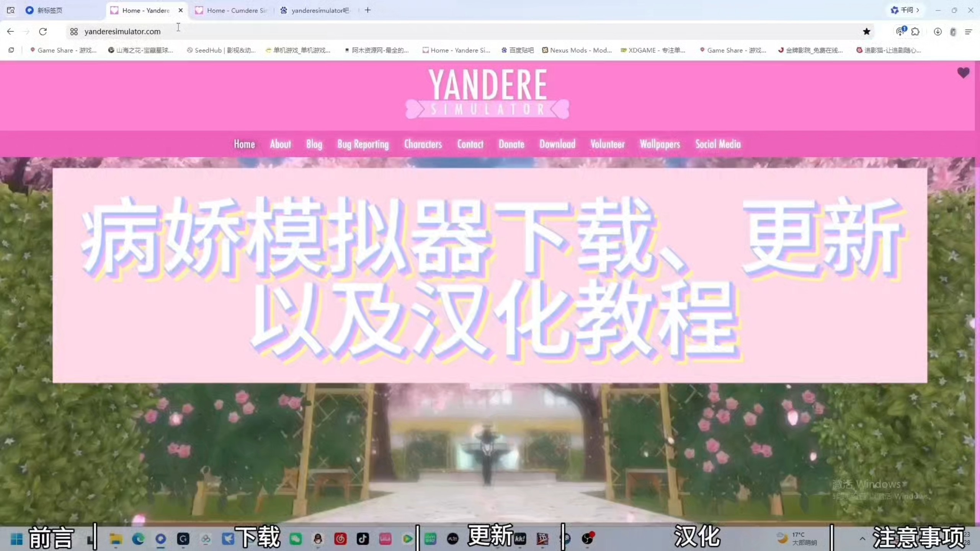The width and height of the screenshot is (980, 551).
Task: Open Social Media page
Action: (x=718, y=144)
